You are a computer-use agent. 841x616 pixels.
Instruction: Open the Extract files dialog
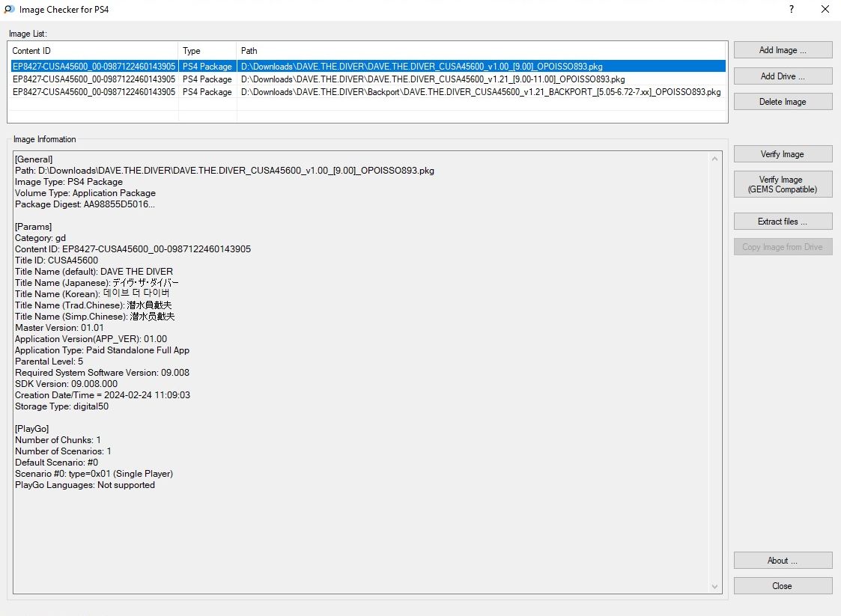(x=783, y=222)
